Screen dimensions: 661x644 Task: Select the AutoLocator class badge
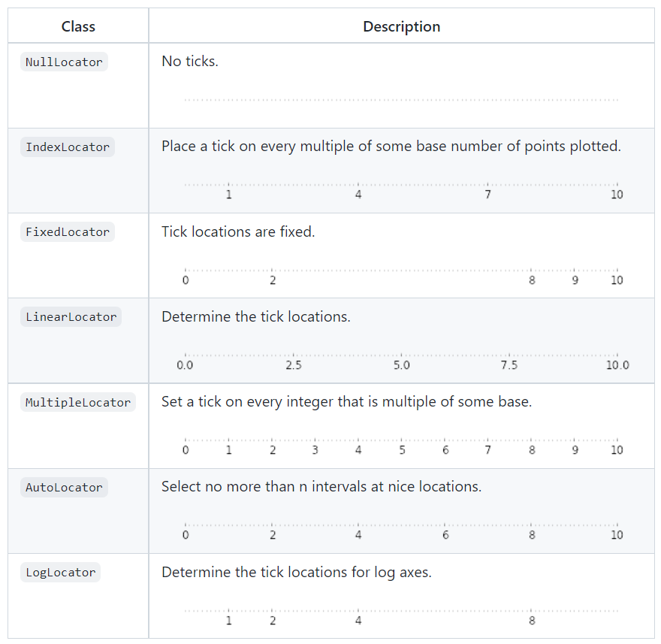pos(64,487)
